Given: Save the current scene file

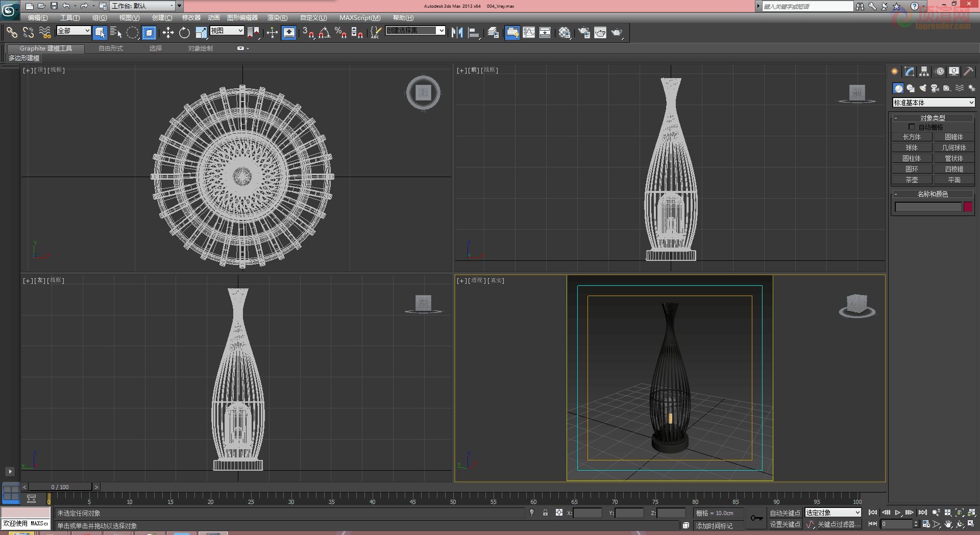Looking at the screenshot, I should click(54, 6).
